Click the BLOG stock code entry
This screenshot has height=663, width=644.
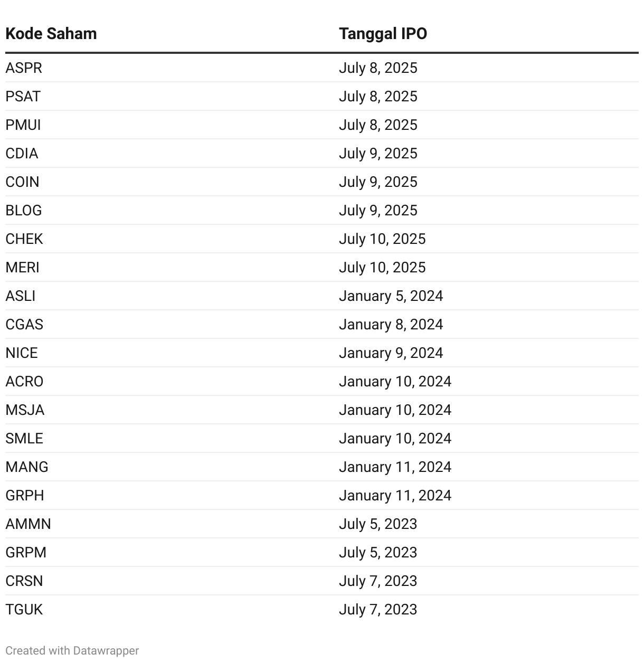coord(24,211)
